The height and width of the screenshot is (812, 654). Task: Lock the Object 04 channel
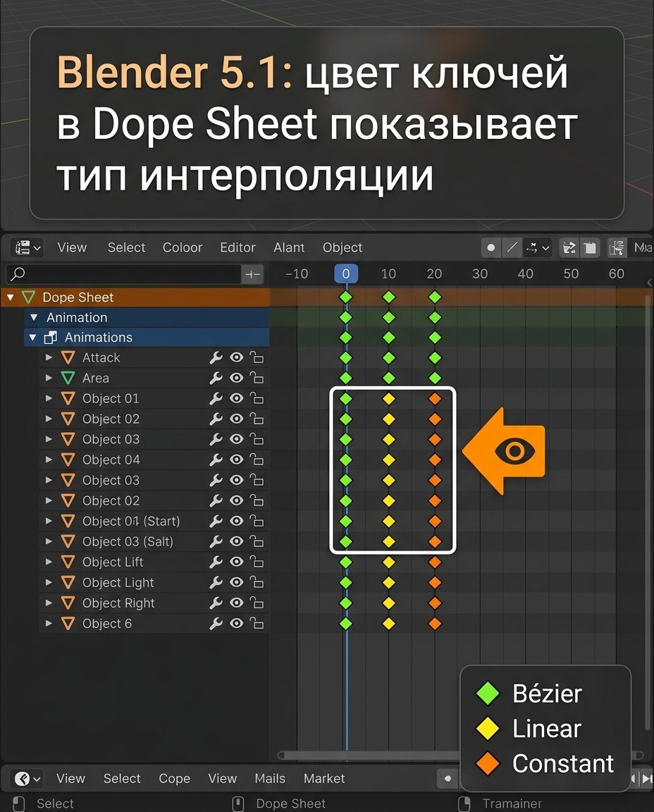[257, 460]
